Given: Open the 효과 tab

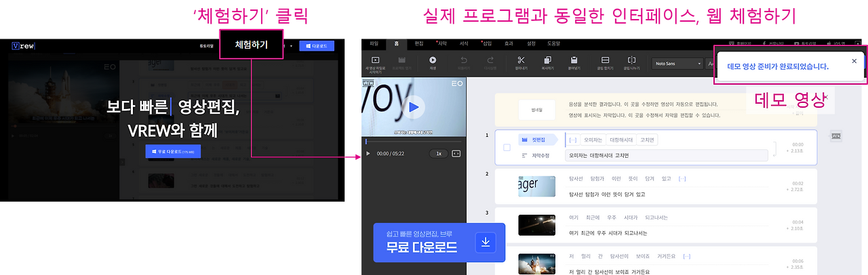Looking at the screenshot, I should (509, 43).
